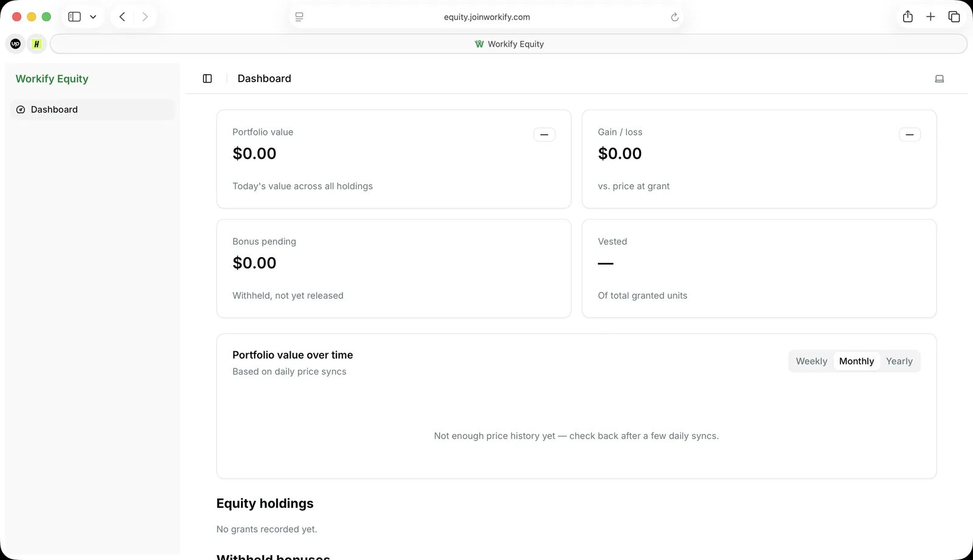Toggle the Safari sidebar button
The height and width of the screenshot is (560, 973).
point(75,17)
